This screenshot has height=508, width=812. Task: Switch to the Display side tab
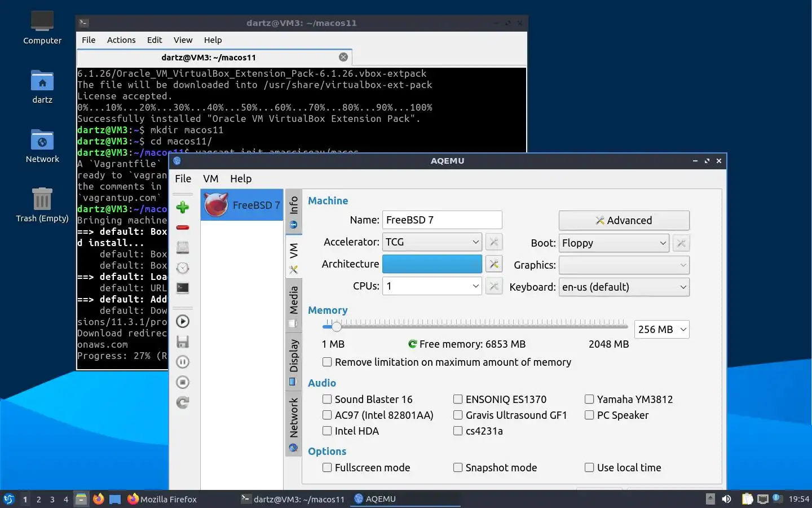pos(293,362)
